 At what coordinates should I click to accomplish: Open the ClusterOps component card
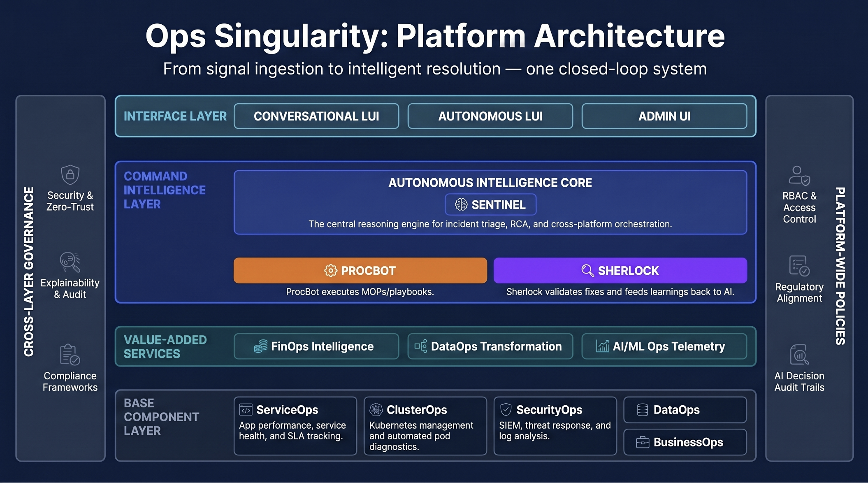425,426
